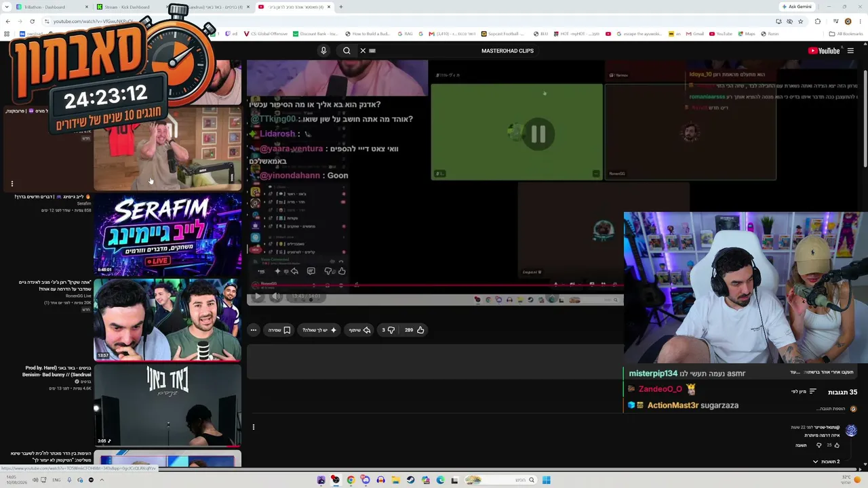Open File Explorer from the taskbar
This screenshot has height=488, width=868.
(x=395, y=480)
